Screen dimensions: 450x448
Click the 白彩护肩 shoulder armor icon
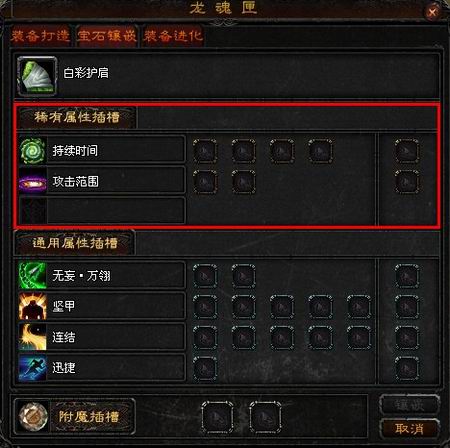click(37, 76)
